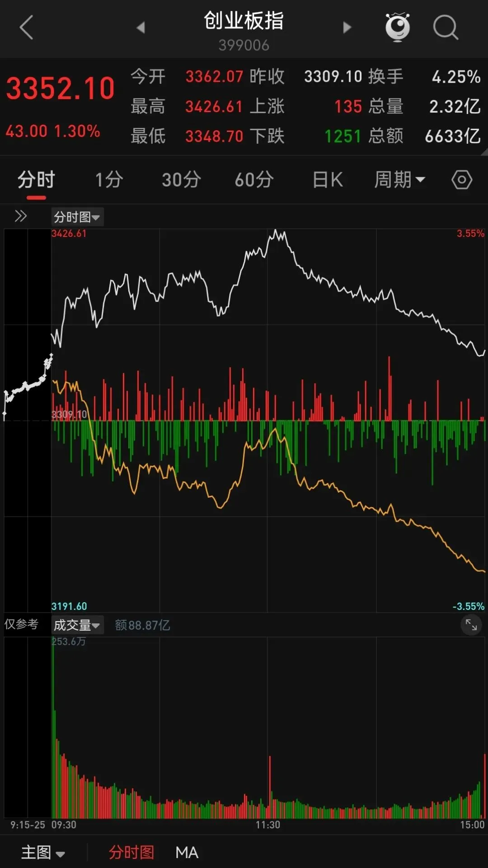Expand the volume chart to fullscreen
488x868 pixels.
click(471, 625)
